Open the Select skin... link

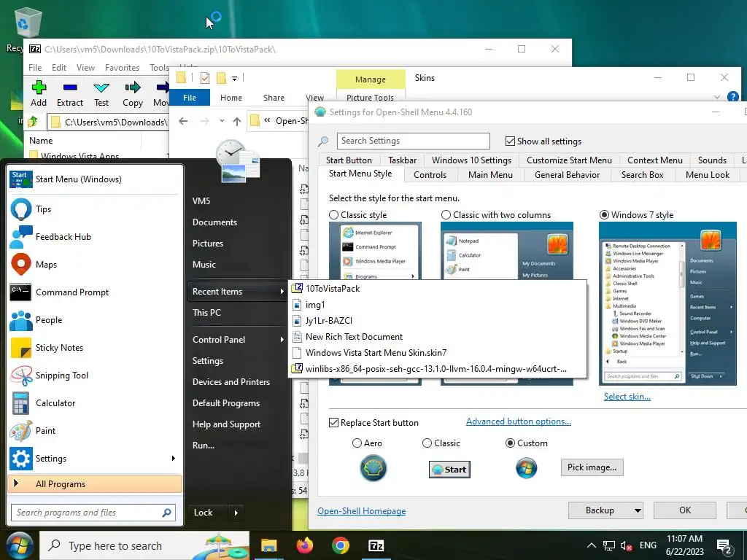tap(627, 396)
